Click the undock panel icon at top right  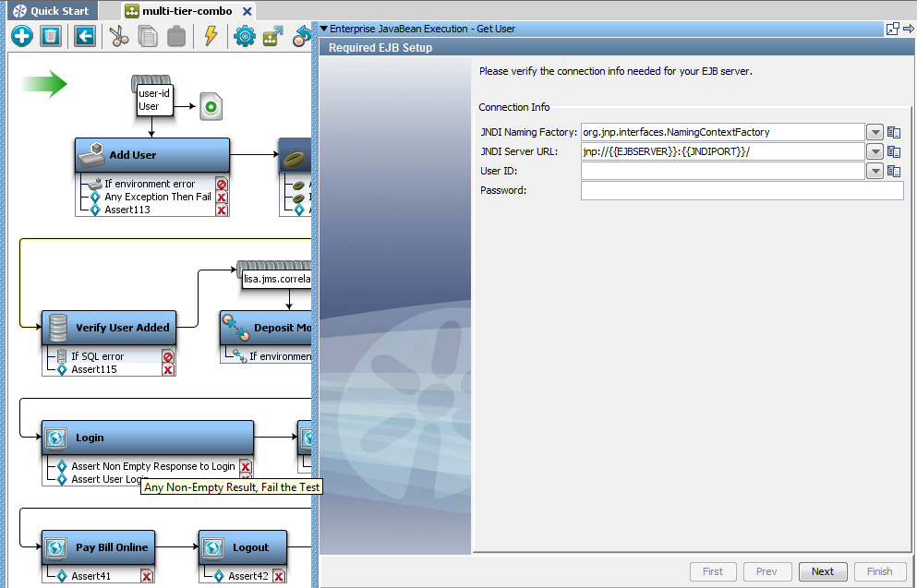pyautogui.click(x=892, y=29)
